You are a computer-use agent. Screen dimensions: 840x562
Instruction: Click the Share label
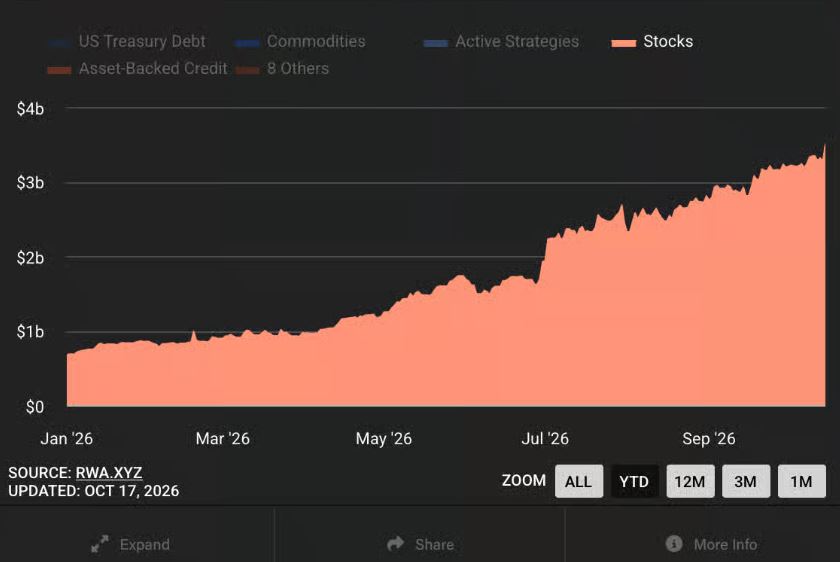click(434, 545)
